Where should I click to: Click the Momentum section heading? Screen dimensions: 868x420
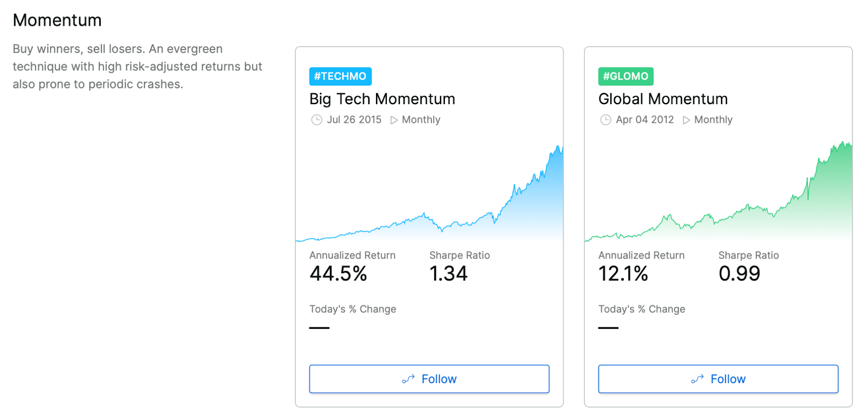[x=57, y=21]
